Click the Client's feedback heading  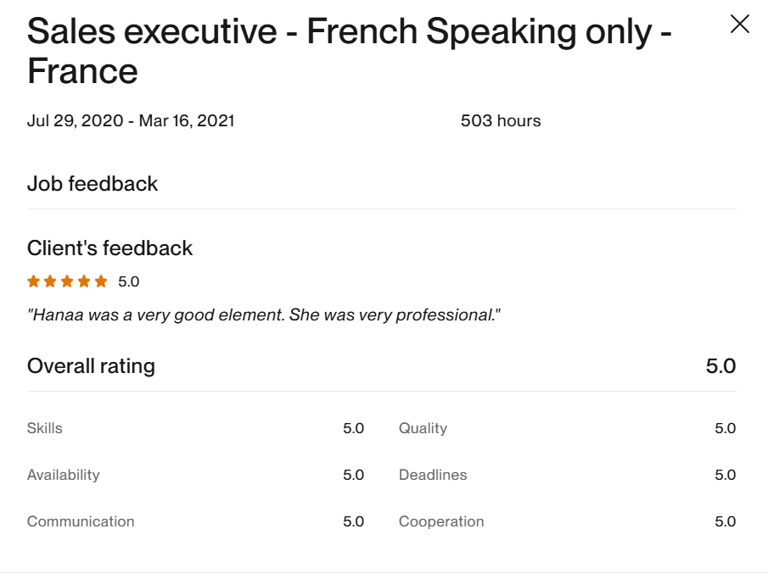(110, 248)
